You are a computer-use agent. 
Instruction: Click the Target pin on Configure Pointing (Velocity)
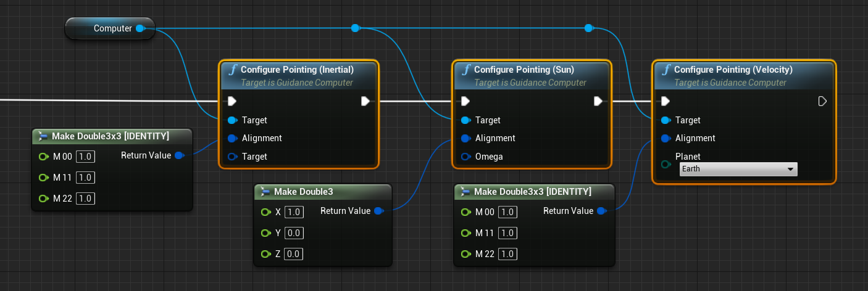[666, 120]
